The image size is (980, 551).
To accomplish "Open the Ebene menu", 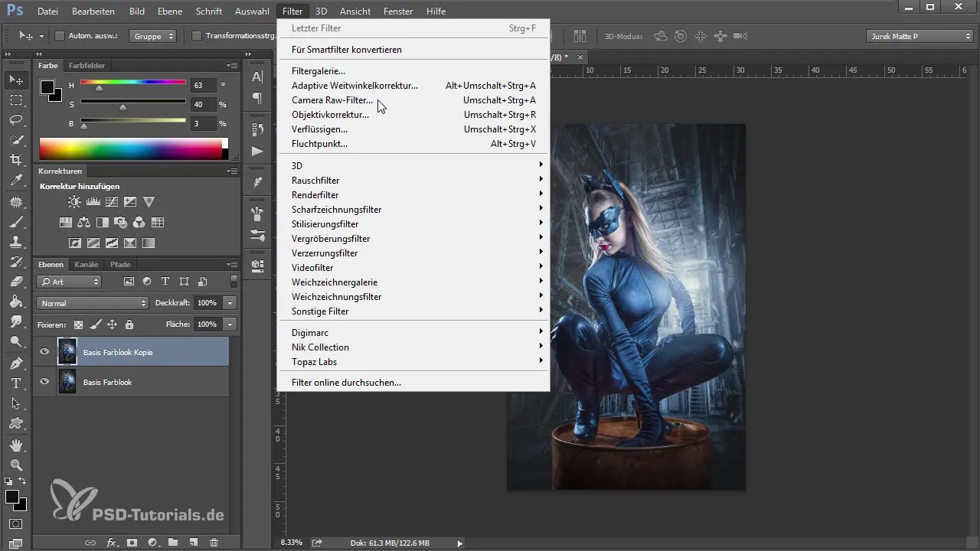I will (x=170, y=11).
